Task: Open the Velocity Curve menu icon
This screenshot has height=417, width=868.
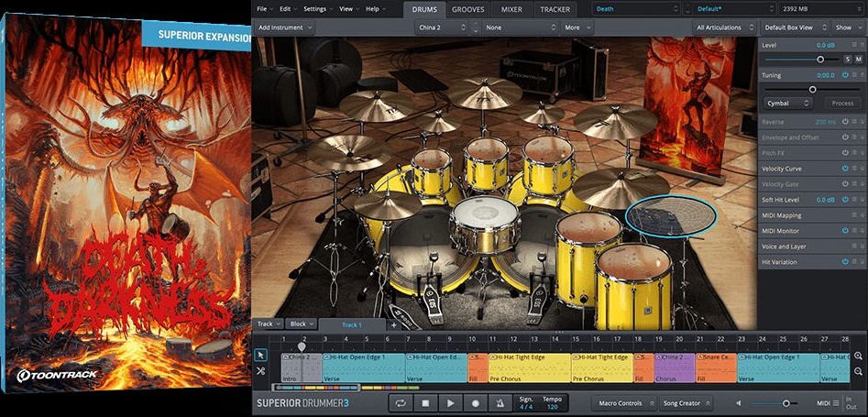Action: (x=854, y=169)
